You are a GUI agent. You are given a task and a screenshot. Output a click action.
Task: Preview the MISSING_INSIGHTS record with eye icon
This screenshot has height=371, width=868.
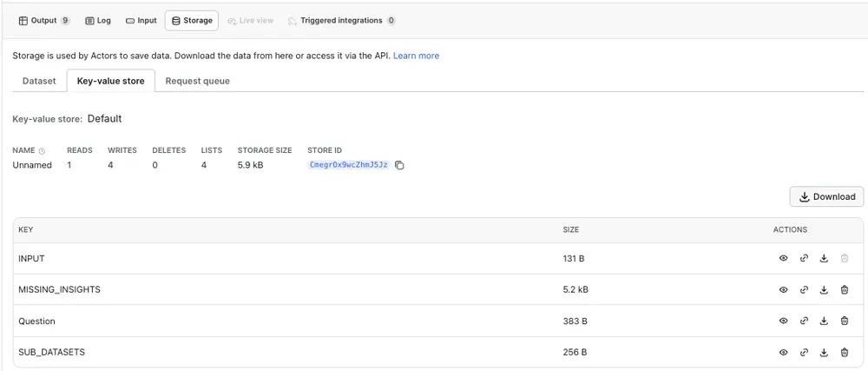click(783, 289)
